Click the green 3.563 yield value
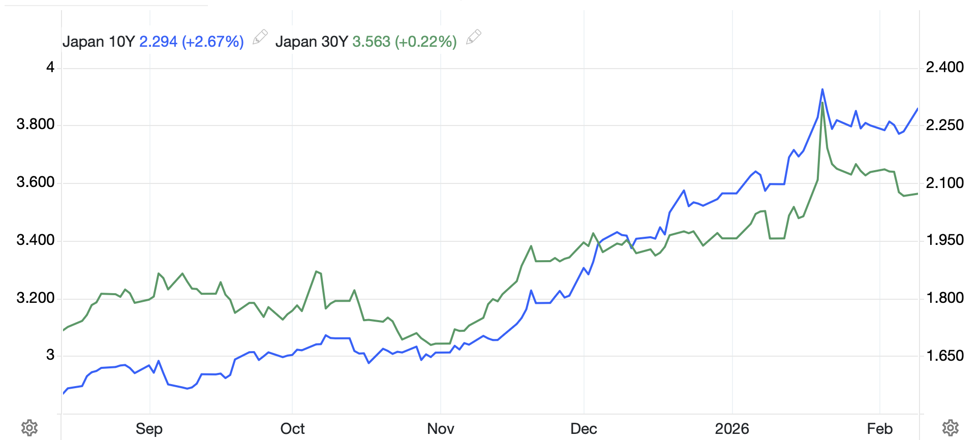The width and height of the screenshot is (980, 440). coord(371,42)
